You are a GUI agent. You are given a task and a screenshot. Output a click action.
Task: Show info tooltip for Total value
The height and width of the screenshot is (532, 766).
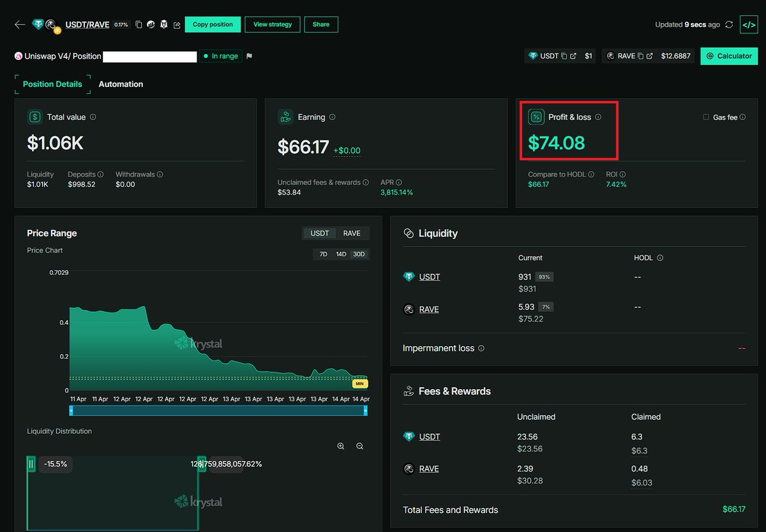pyautogui.click(x=93, y=117)
